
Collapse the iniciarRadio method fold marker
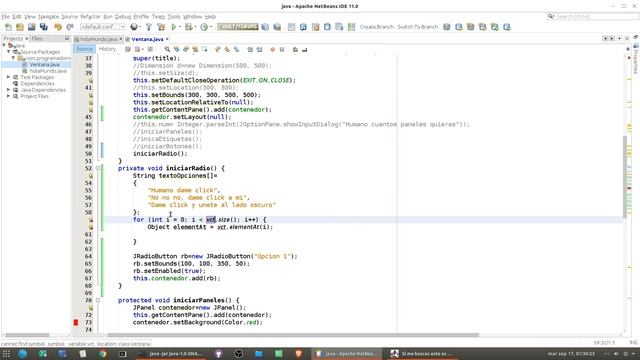coord(98,168)
